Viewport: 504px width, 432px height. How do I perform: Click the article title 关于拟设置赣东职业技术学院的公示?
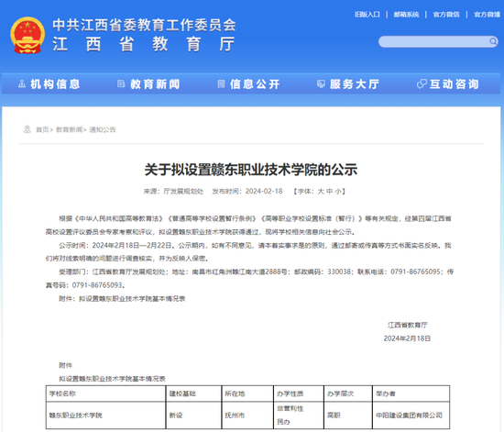point(251,170)
